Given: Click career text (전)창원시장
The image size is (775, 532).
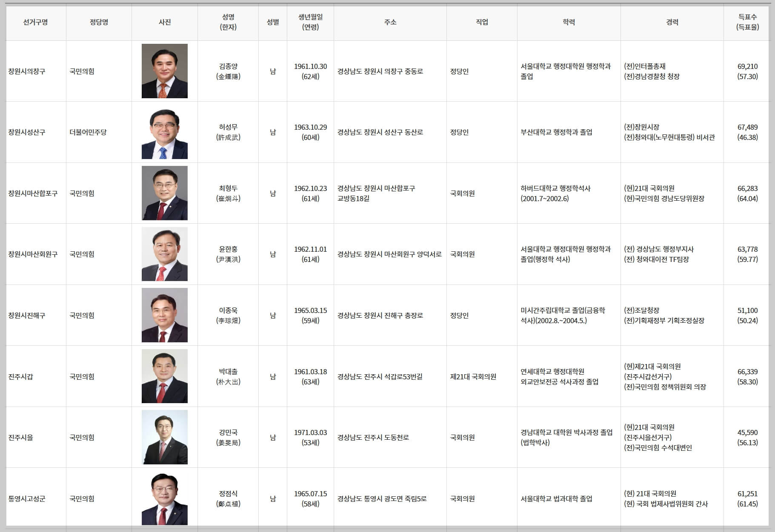Looking at the screenshot, I should (x=642, y=127).
